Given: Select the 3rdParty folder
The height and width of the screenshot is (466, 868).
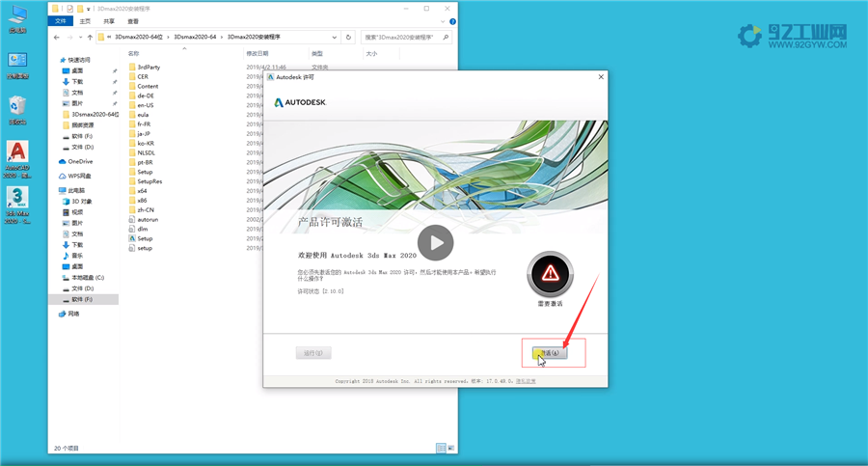Looking at the screenshot, I should 145,67.
